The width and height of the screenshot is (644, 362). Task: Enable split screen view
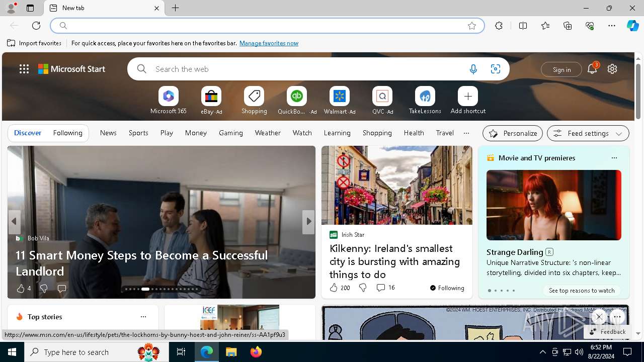[x=523, y=26]
